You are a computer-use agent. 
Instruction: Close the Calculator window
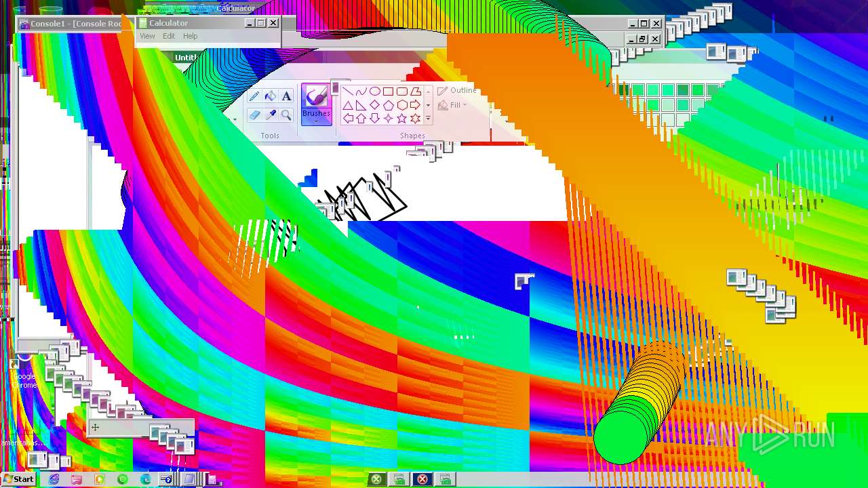tap(273, 23)
